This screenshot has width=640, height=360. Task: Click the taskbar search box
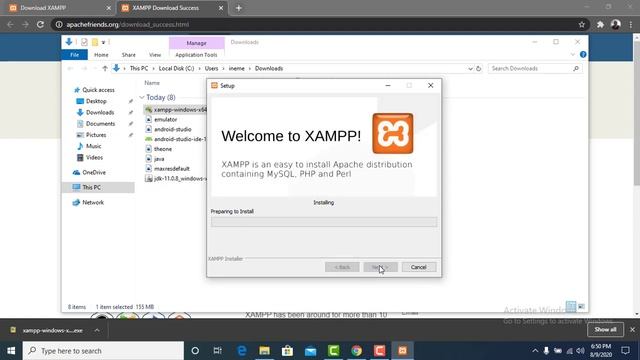pos(103,351)
